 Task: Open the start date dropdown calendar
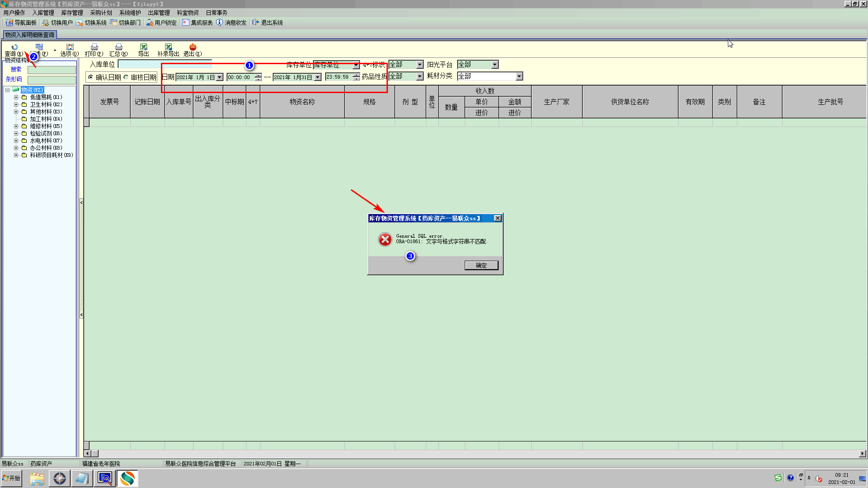(x=220, y=77)
